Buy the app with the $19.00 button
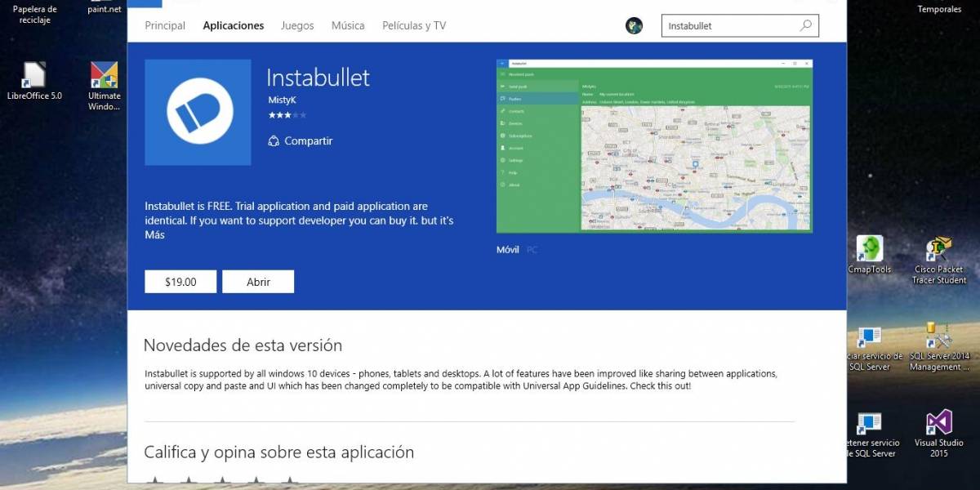The image size is (980, 490). point(180,282)
